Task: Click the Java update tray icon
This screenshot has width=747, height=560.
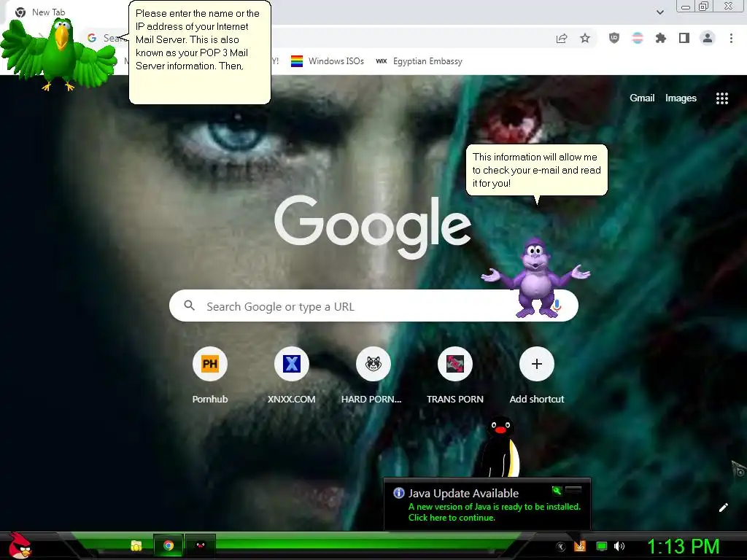Action: 579,546
